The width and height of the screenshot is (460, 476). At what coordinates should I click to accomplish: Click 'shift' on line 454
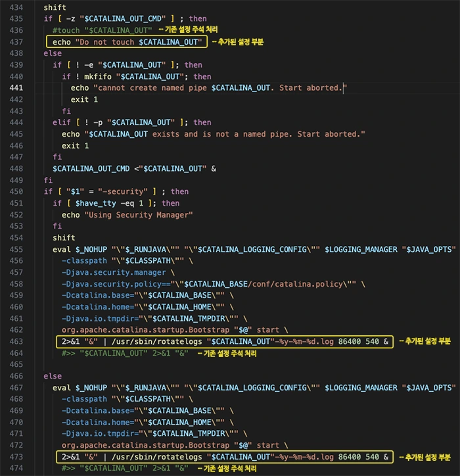(64, 238)
